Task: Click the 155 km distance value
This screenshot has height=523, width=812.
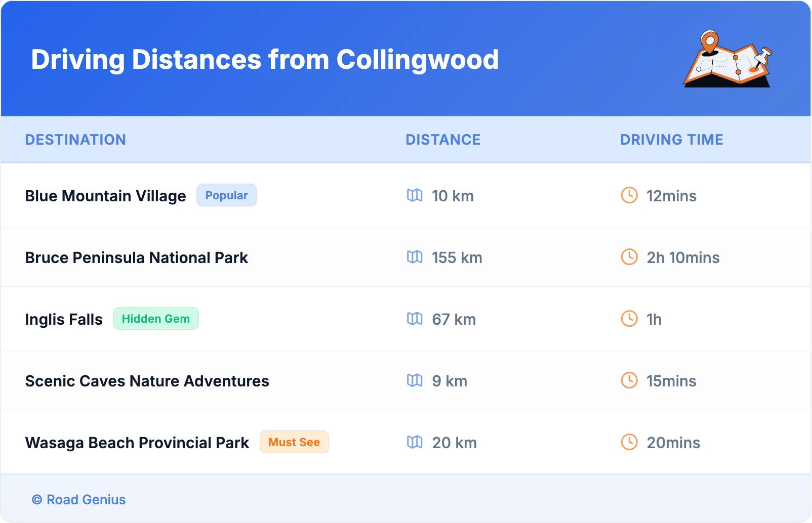Action: pos(457,257)
